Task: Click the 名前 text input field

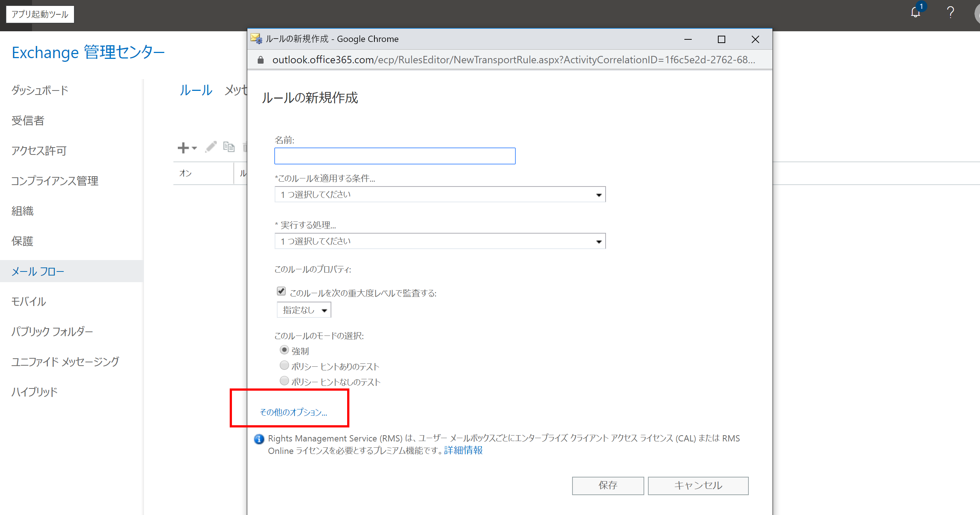Action: coord(395,156)
